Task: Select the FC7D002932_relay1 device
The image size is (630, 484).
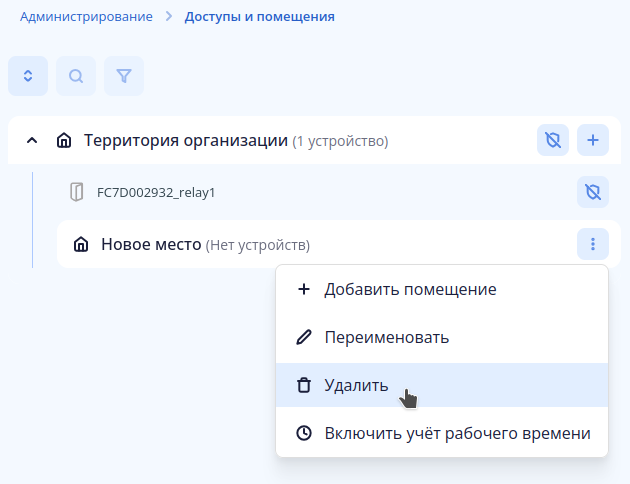Action: coord(156,192)
